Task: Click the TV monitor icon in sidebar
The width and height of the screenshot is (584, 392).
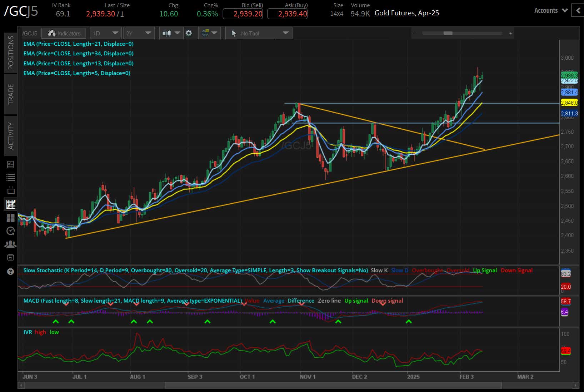Action: point(10,190)
